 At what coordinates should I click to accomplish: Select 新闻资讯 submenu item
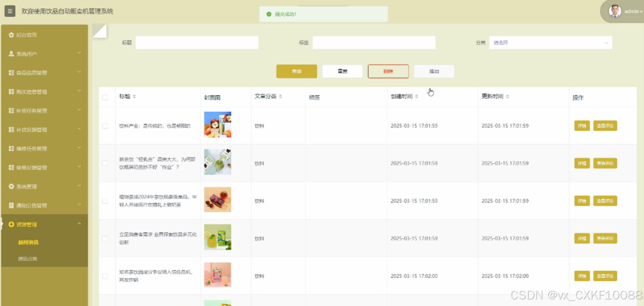(x=28, y=242)
